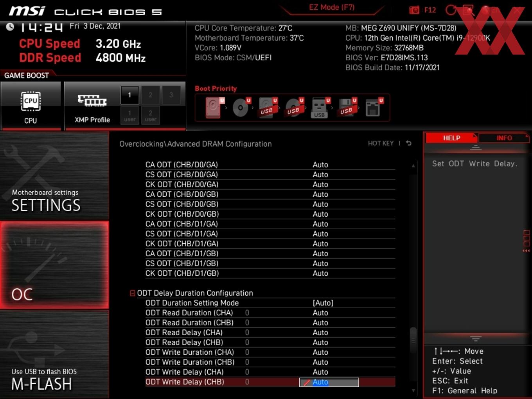Select the CS ODT (CHB/D1/GA) row
The width and height of the screenshot is (532, 399).
point(270,234)
